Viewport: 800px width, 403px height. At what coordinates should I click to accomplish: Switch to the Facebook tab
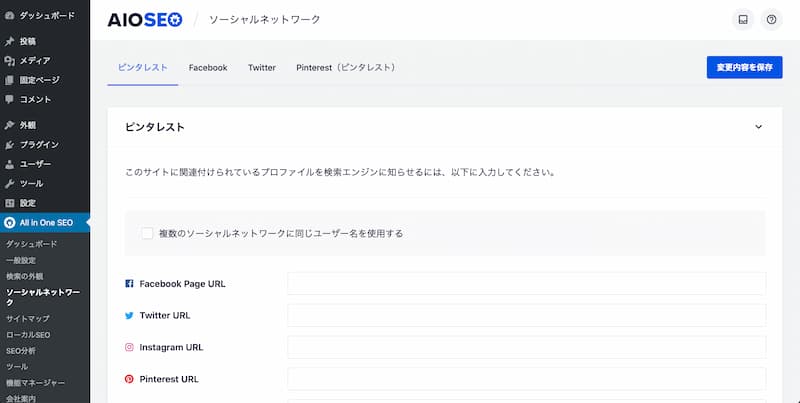pyautogui.click(x=208, y=67)
